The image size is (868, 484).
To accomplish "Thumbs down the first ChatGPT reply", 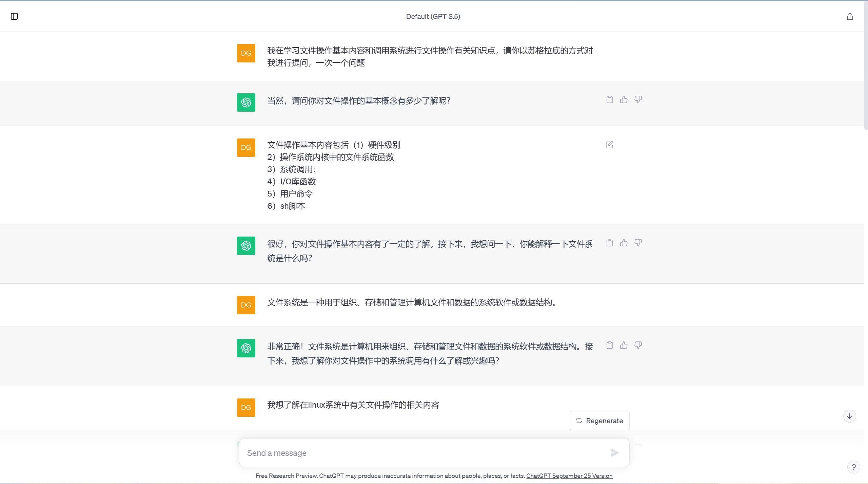I will [x=638, y=99].
